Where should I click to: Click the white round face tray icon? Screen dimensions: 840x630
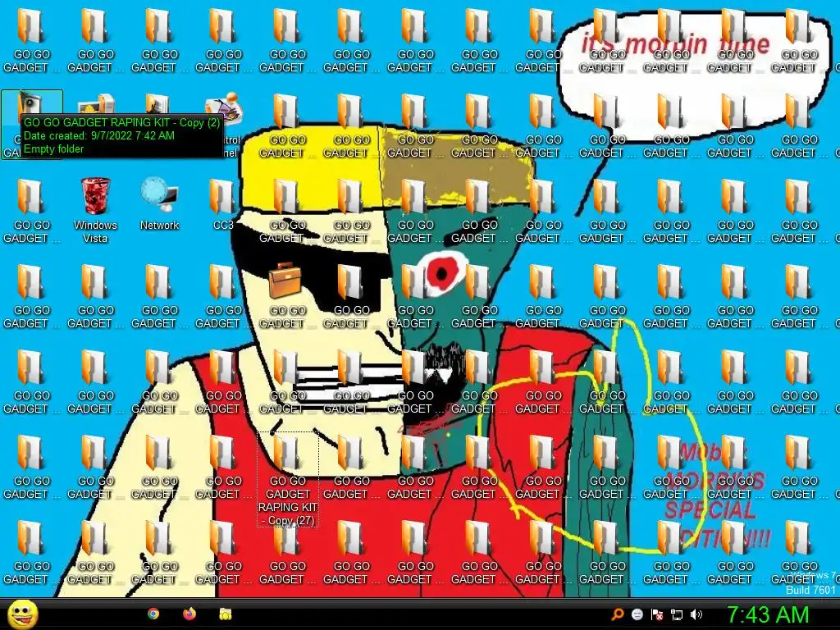tap(637, 614)
